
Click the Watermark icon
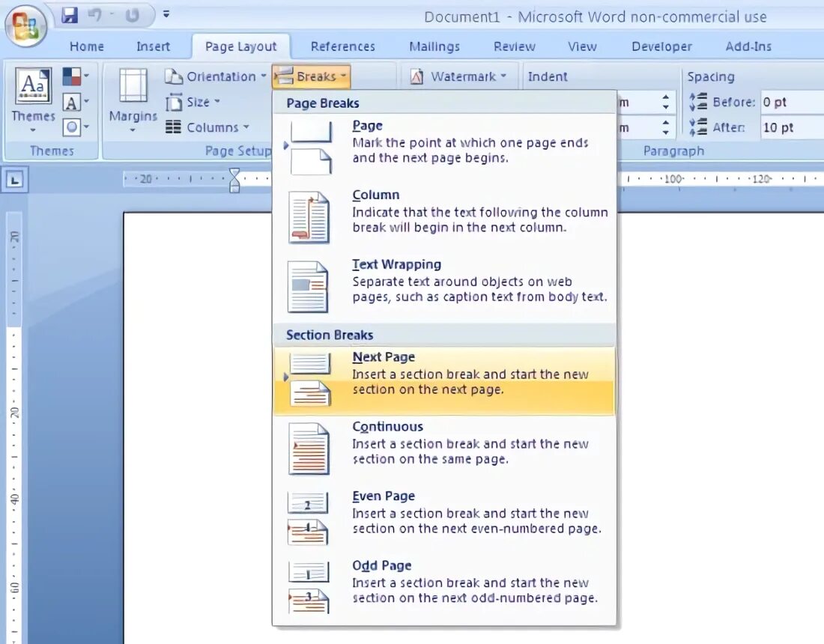(416, 77)
